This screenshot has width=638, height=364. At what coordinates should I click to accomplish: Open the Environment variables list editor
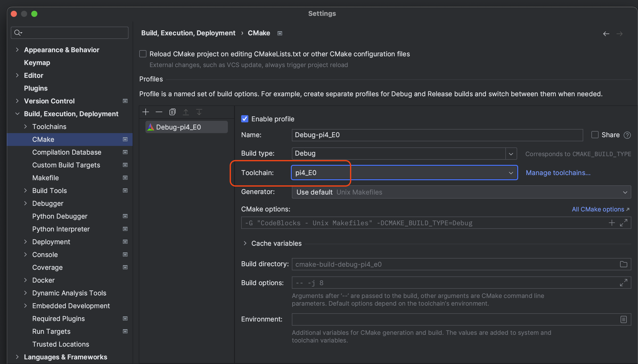click(624, 319)
